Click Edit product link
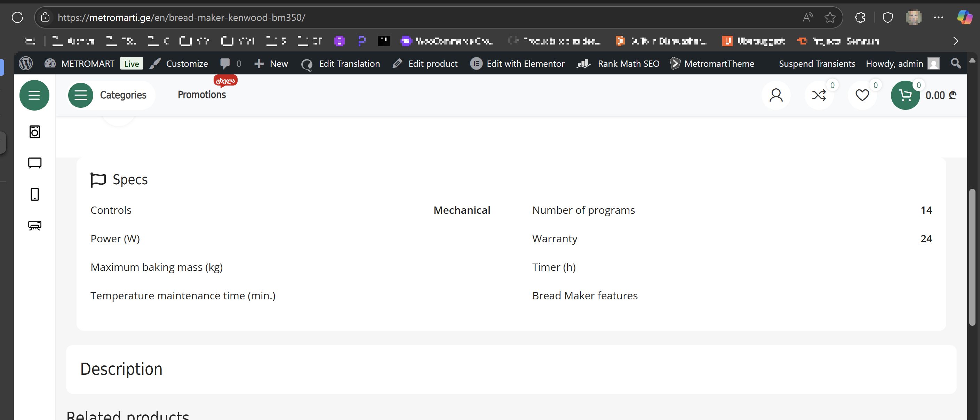 (x=425, y=64)
